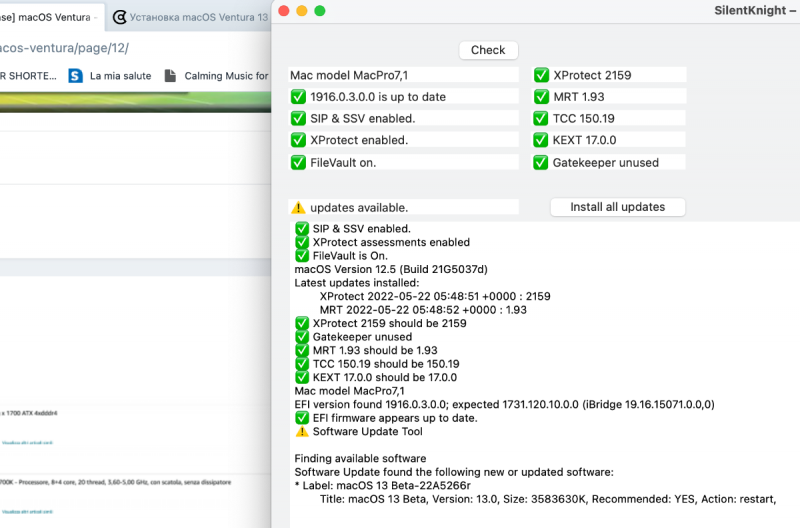Viewport: 800px width, 528px height.
Task: Open 'La mia salute' bookmark in browser
Action: (110, 76)
